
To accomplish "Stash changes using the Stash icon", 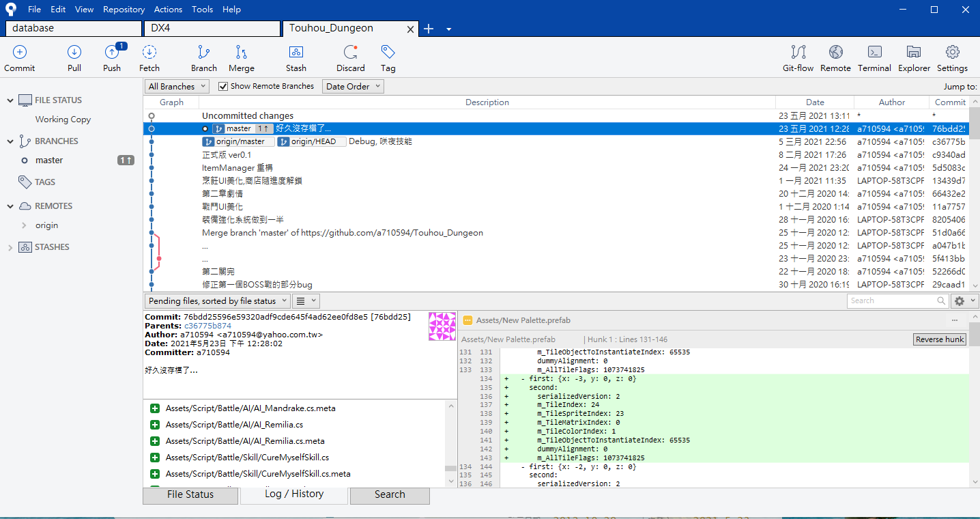I will 296,52.
